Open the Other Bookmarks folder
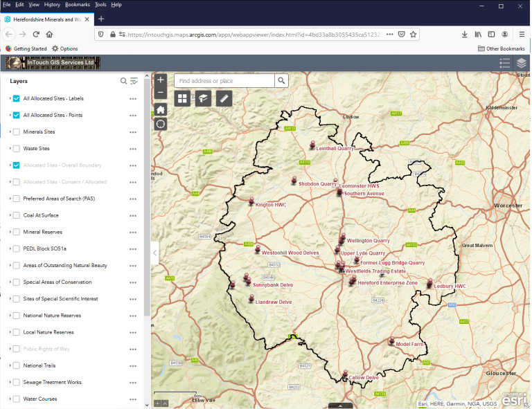The height and width of the screenshot is (409, 532). pyautogui.click(x=502, y=48)
